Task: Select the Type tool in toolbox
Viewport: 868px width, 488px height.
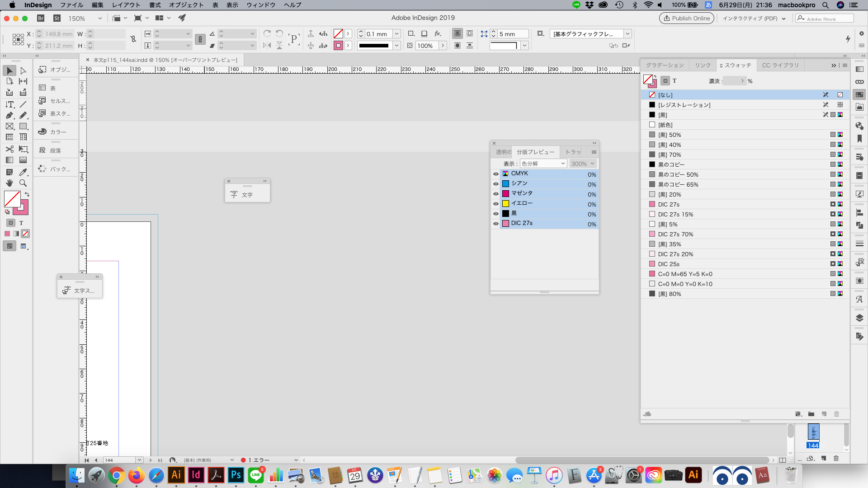Action: tap(9, 104)
